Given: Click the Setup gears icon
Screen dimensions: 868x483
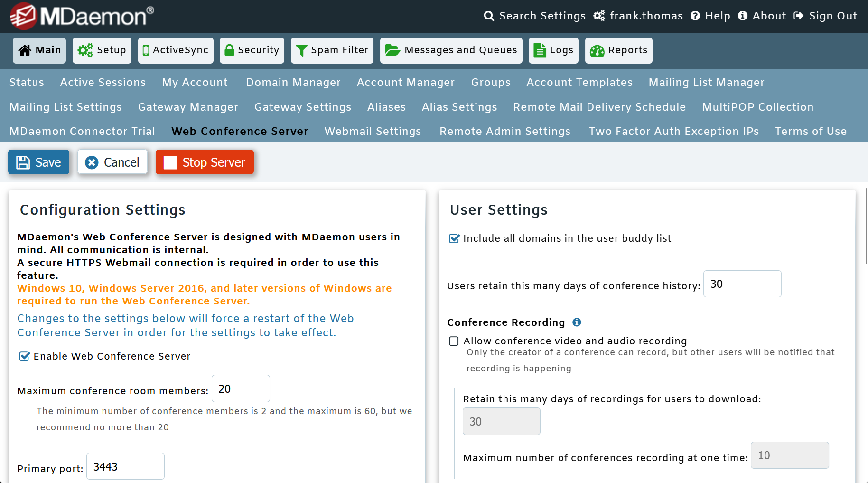Looking at the screenshot, I should (x=85, y=50).
